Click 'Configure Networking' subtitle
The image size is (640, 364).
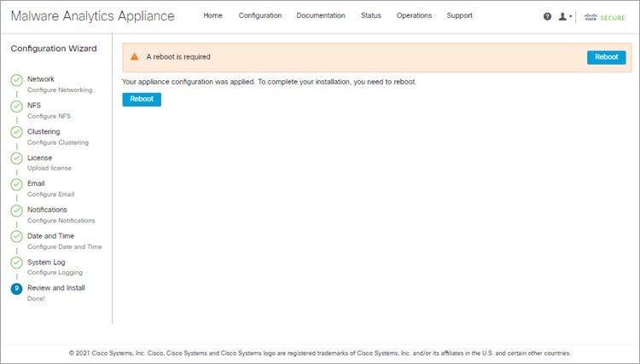60,90
